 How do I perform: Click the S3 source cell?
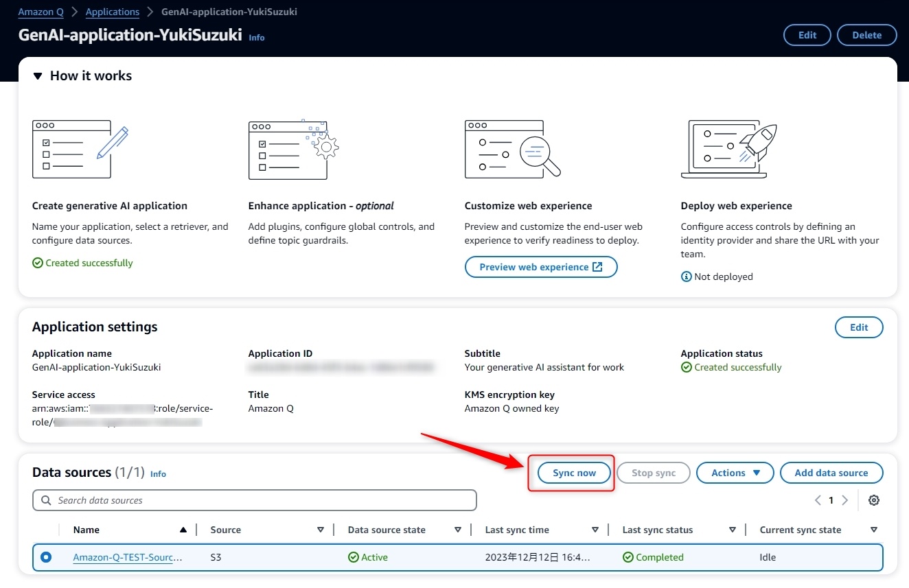click(216, 557)
